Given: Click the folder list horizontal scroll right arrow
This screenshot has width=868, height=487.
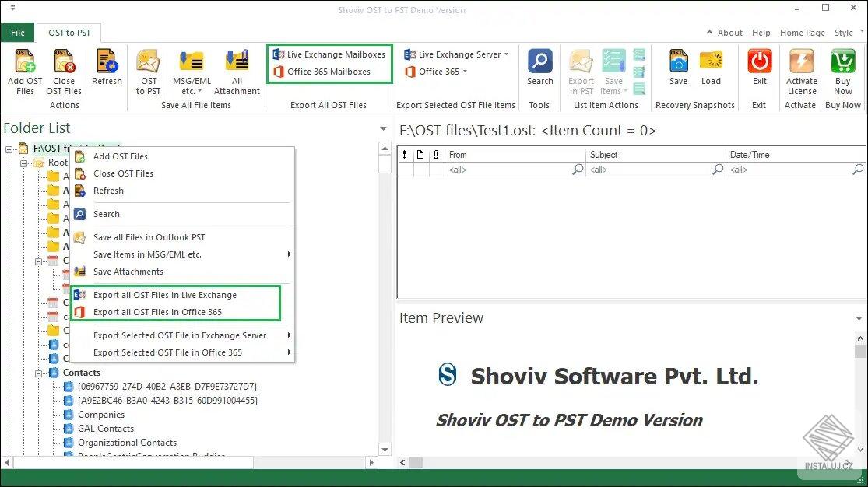Looking at the screenshot, I should click(371, 462).
